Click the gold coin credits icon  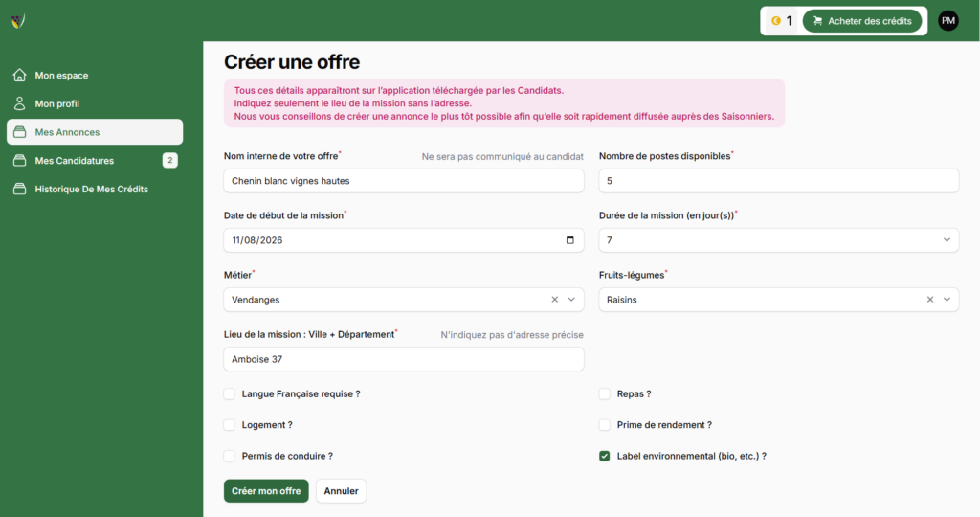pyautogui.click(x=776, y=20)
